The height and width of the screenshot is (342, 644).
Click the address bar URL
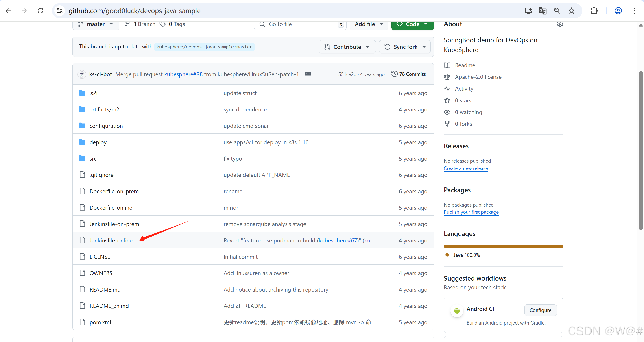coord(135,11)
